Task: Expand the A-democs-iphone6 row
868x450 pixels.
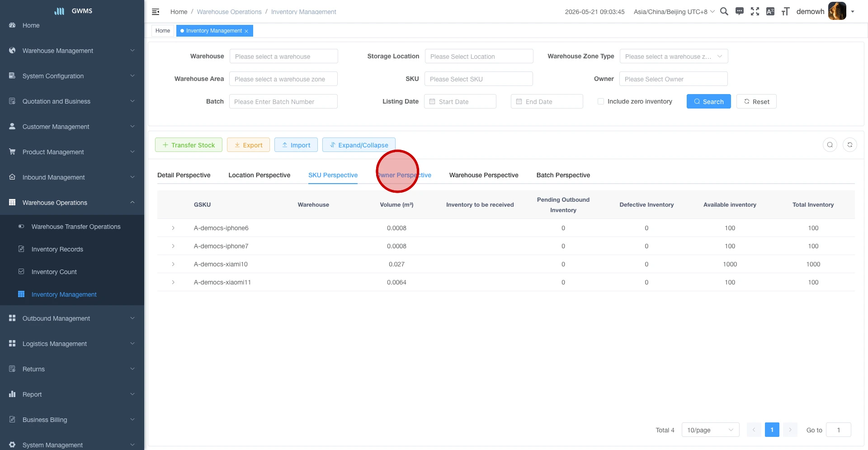Action: (x=173, y=228)
